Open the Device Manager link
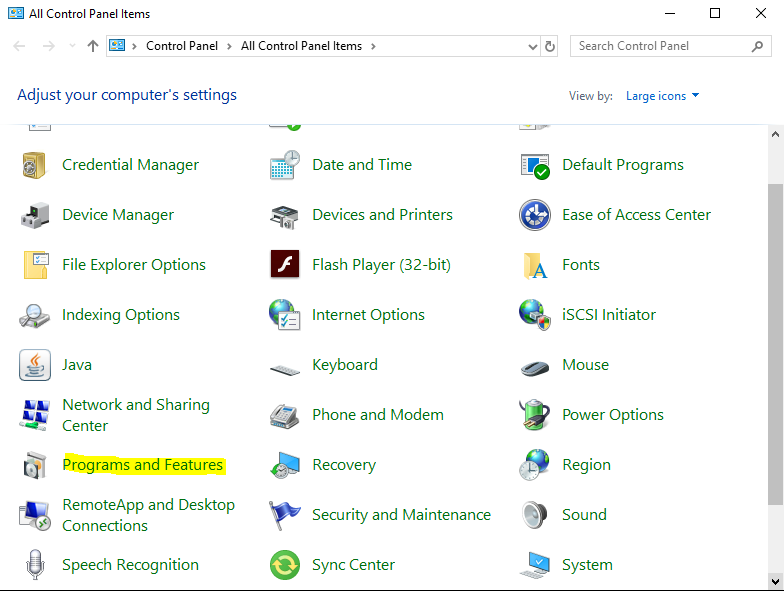 [x=118, y=215]
